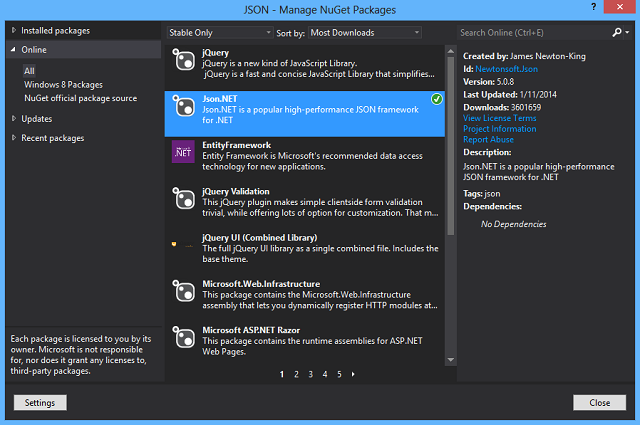Open the Most Downloads sort dropdown

coord(365,33)
